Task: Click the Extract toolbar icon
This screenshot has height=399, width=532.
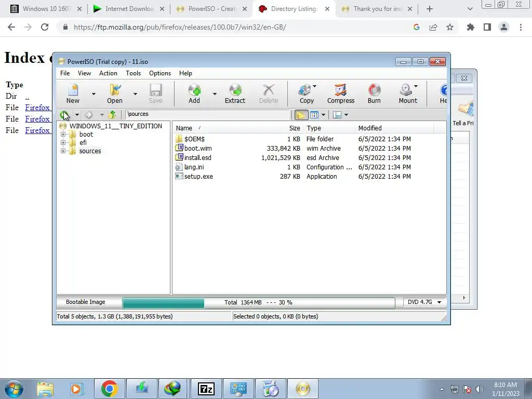Action: [235, 94]
